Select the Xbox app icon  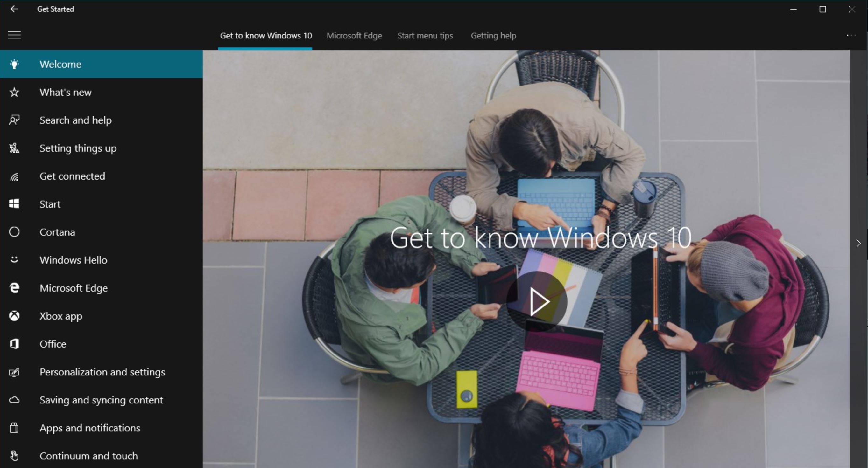click(x=14, y=316)
